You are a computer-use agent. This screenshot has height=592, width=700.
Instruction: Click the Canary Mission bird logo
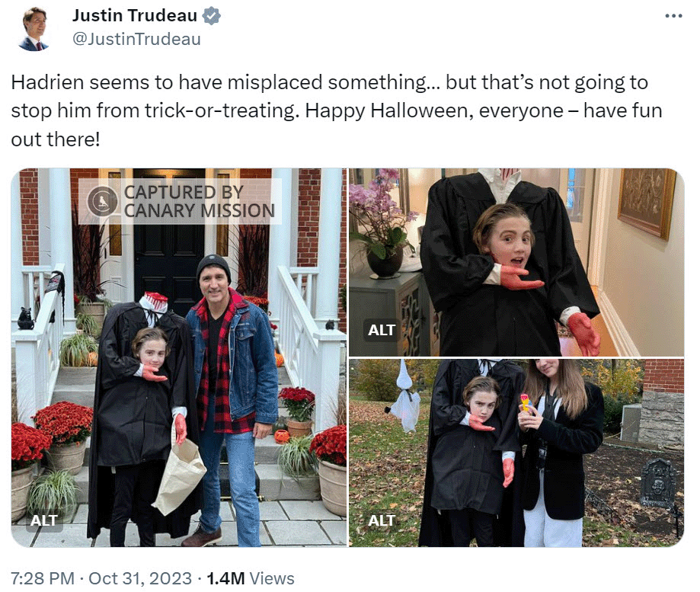[102, 201]
